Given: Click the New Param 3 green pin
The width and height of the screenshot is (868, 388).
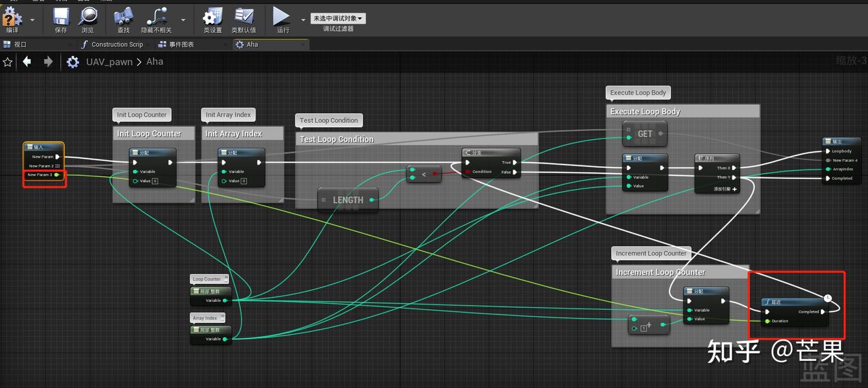Looking at the screenshot, I should click(57, 175).
